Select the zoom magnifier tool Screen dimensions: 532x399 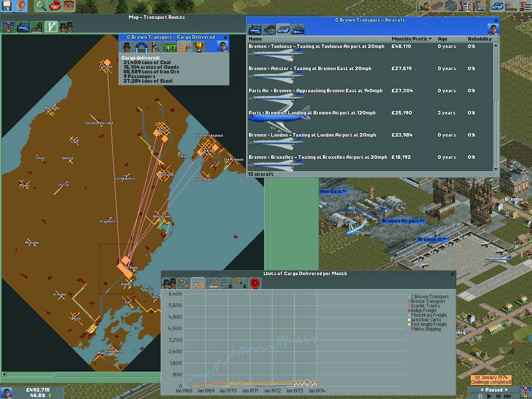pyautogui.click(x=41, y=6)
